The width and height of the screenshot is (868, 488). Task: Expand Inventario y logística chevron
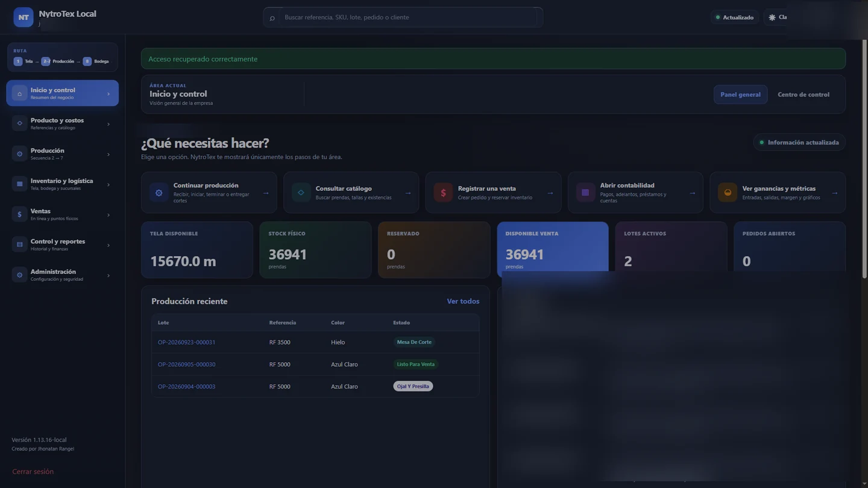tap(108, 184)
